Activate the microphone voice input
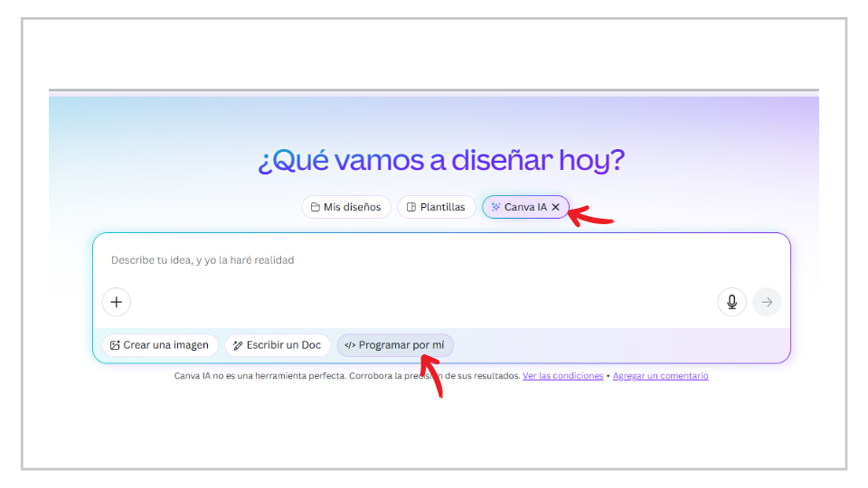 pos(731,302)
